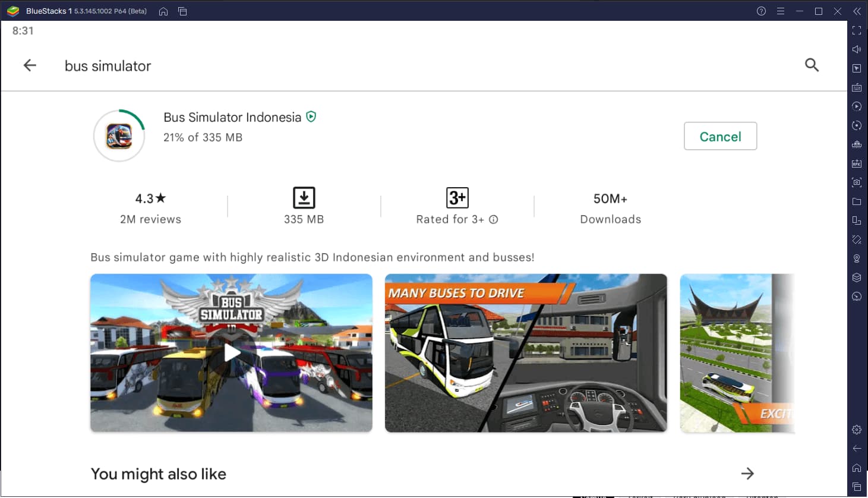Tap the 3+ content rating icon
This screenshot has height=498, width=868.
tap(457, 197)
